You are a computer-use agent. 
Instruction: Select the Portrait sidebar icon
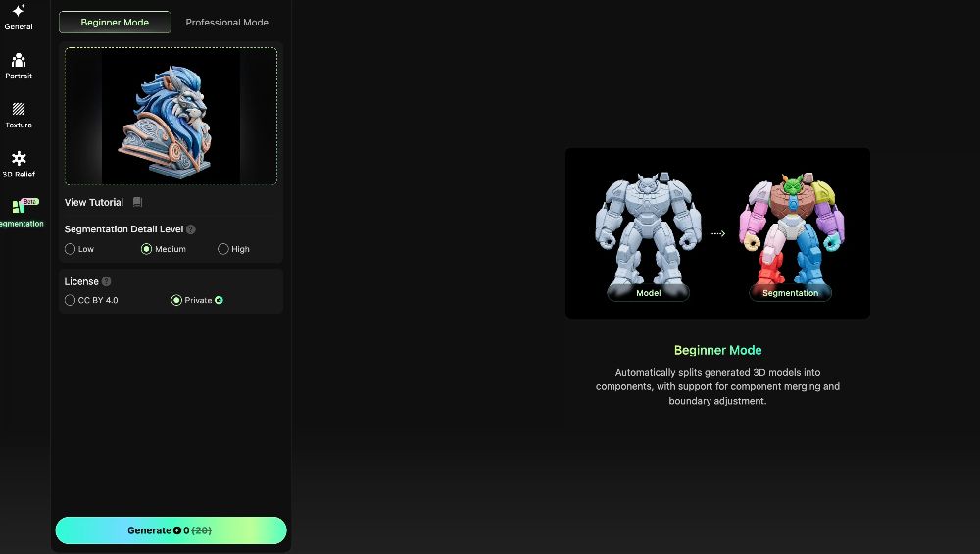pos(19,66)
